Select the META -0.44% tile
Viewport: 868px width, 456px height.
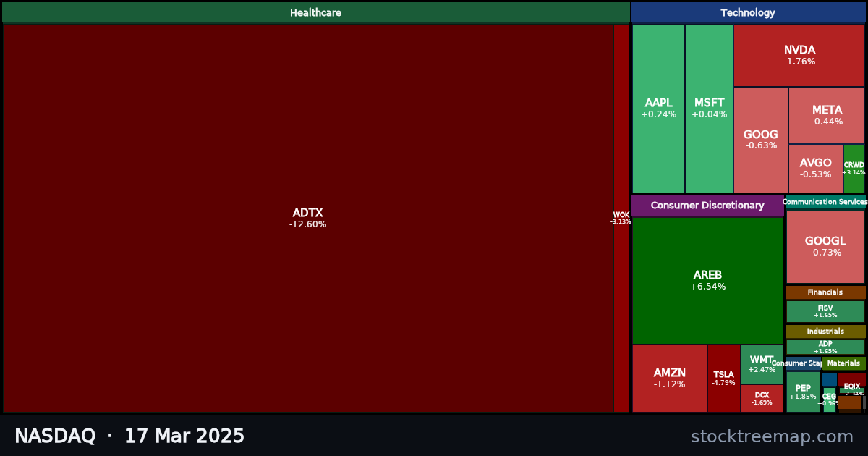pos(827,115)
